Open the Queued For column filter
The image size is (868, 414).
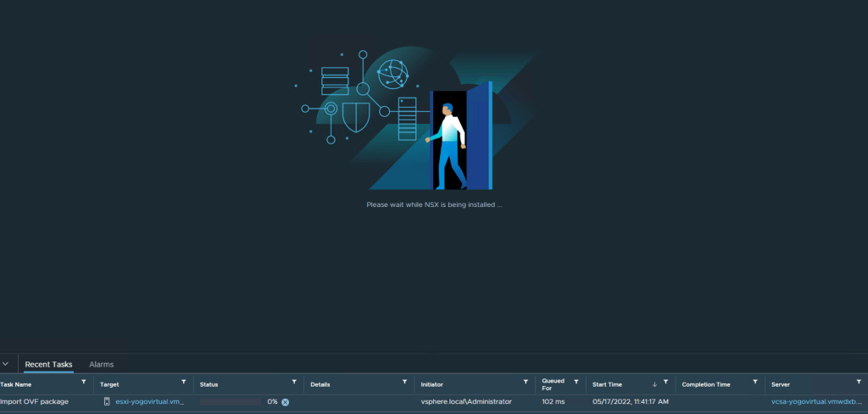576,383
